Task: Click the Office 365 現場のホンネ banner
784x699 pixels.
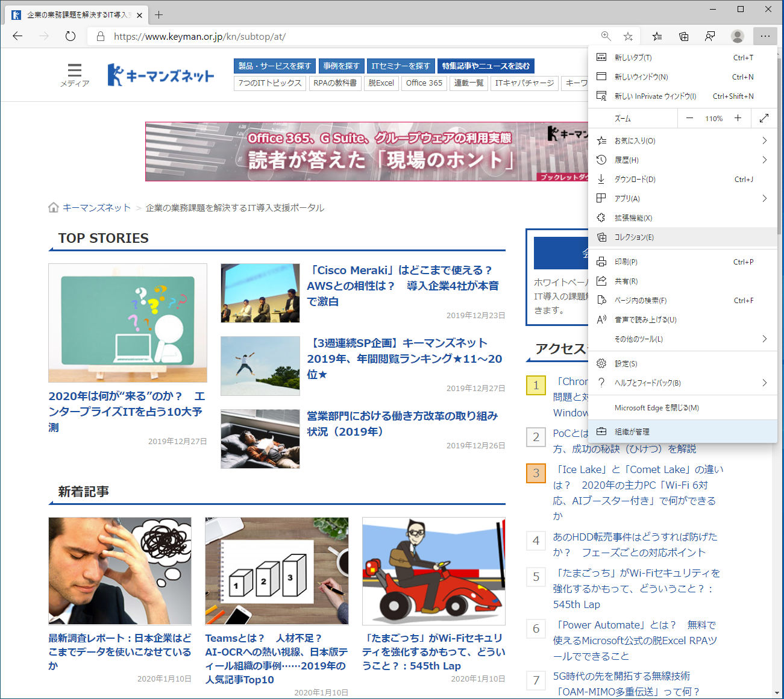Action: [x=366, y=151]
